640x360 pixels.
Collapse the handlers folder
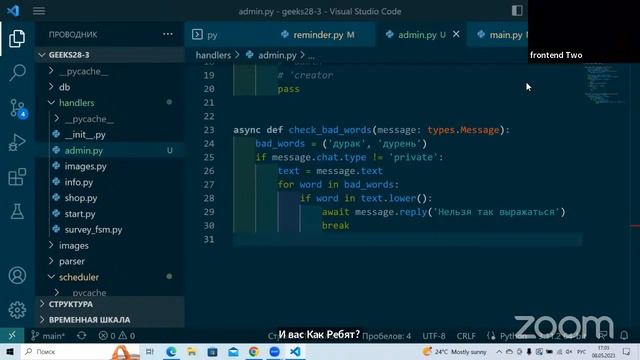pos(109,103)
